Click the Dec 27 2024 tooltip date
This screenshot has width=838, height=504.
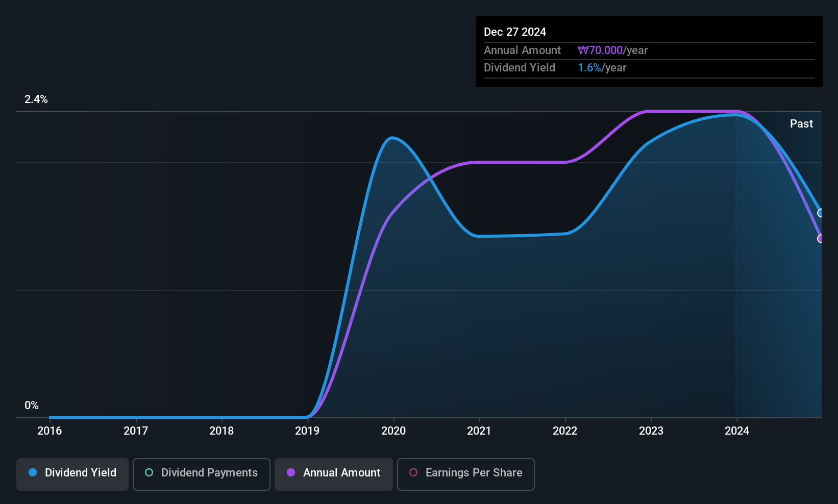(x=515, y=32)
